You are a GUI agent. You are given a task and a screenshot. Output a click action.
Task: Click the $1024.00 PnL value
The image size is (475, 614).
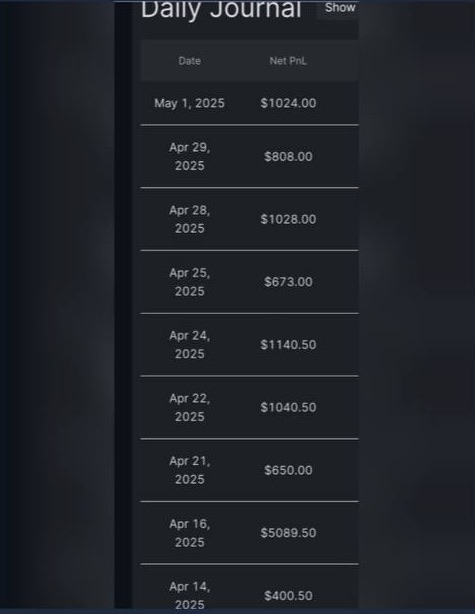pyautogui.click(x=288, y=103)
